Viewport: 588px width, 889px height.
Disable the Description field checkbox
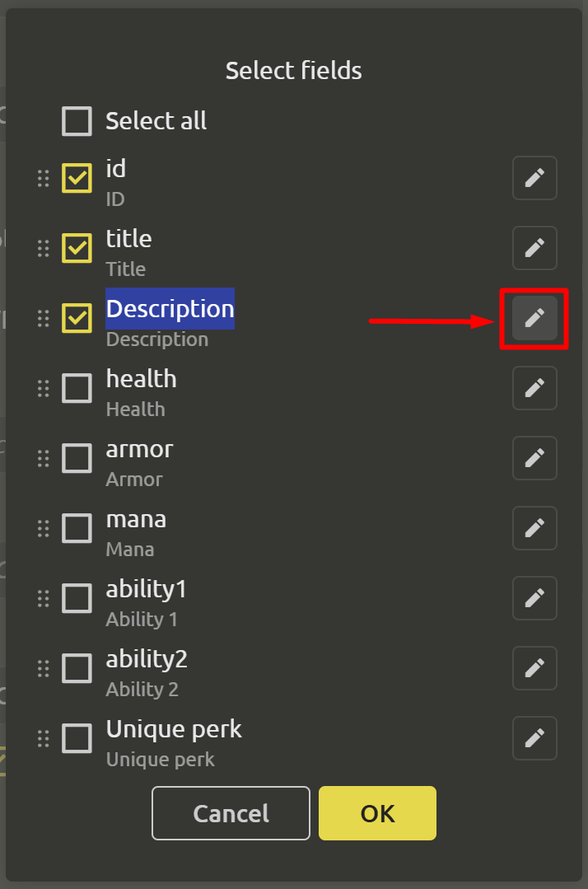click(x=77, y=318)
